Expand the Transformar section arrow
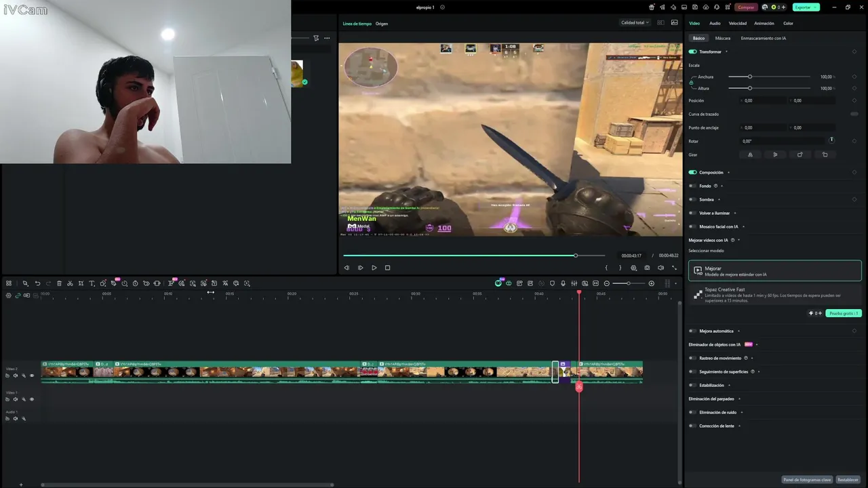The image size is (868, 488). [726, 52]
